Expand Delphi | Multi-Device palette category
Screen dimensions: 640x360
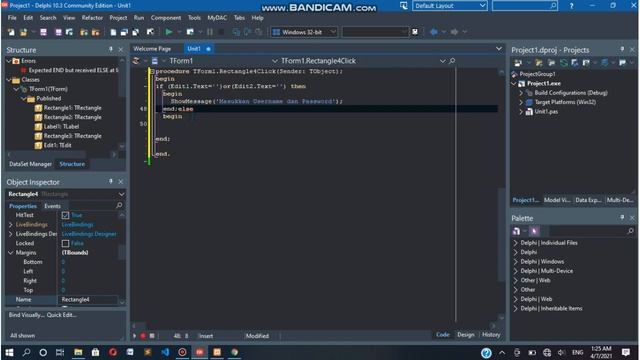pyautogui.click(x=516, y=271)
